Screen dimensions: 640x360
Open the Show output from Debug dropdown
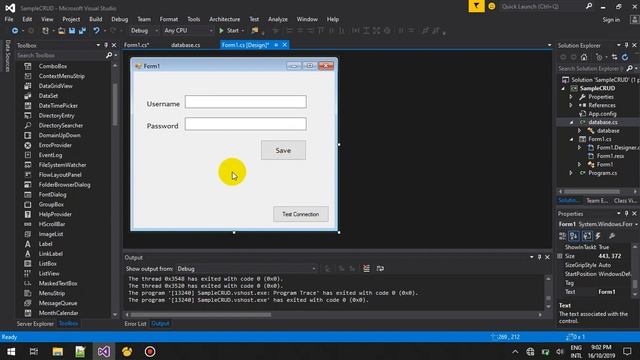click(x=247, y=269)
